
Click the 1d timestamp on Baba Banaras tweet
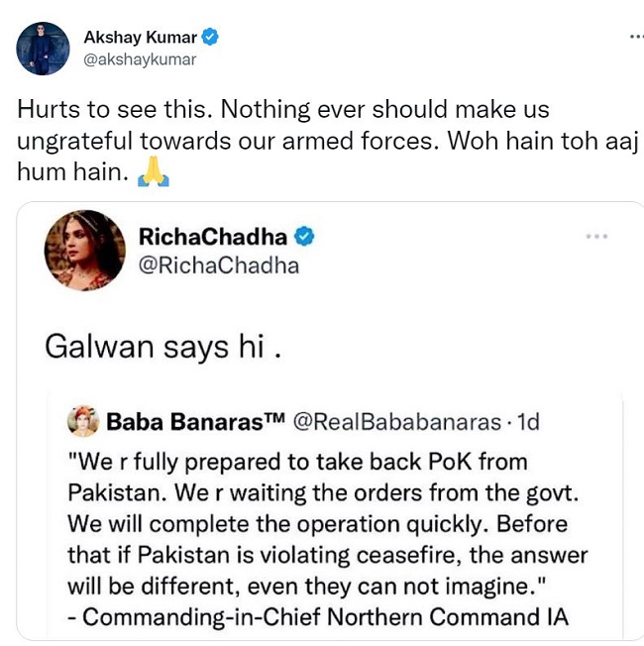pyautogui.click(x=528, y=422)
